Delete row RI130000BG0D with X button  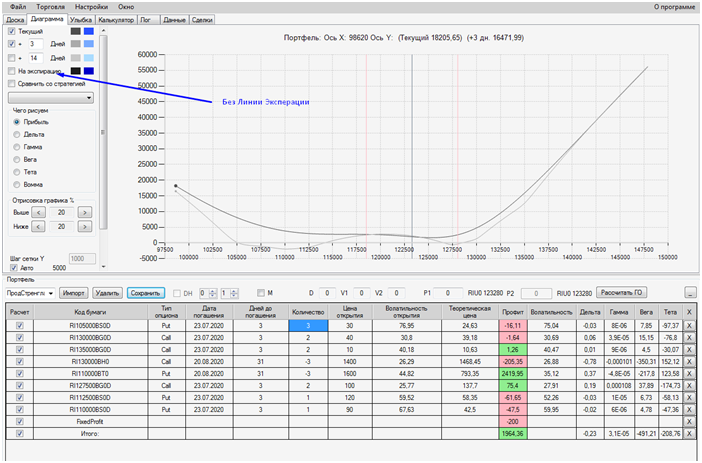click(689, 338)
